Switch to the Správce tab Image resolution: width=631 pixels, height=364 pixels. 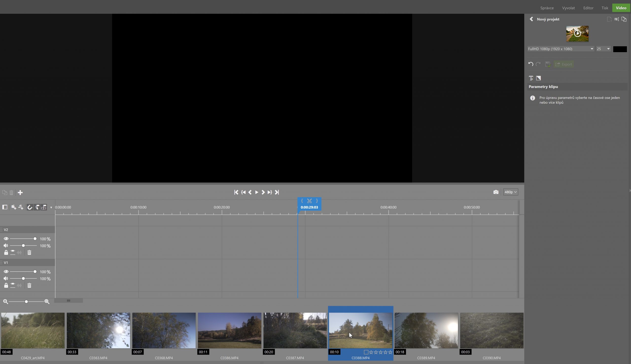tap(547, 8)
